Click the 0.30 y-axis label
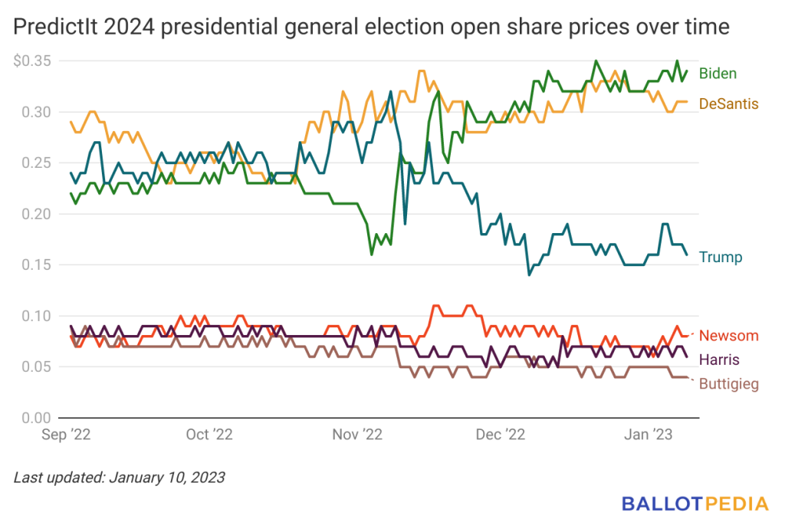 pos(36,112)
